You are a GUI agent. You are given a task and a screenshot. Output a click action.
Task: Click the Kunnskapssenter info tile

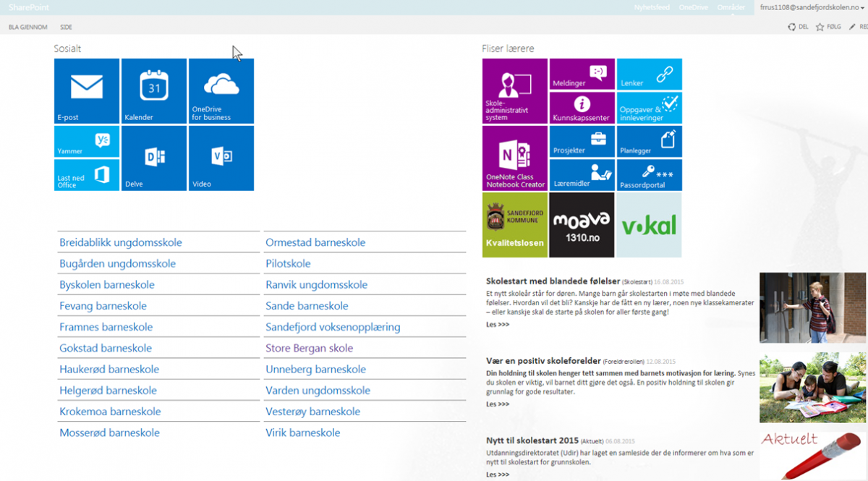point(582,108)
